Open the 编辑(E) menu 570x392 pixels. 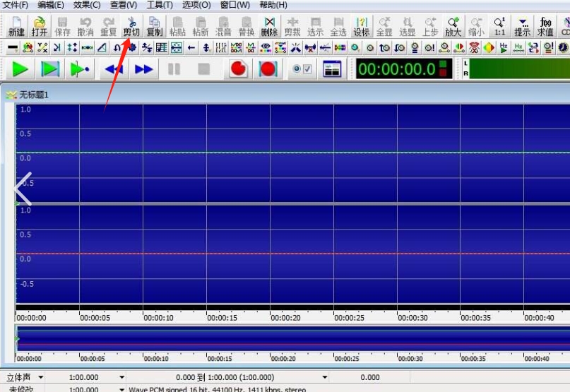click(x=51, y=5)
